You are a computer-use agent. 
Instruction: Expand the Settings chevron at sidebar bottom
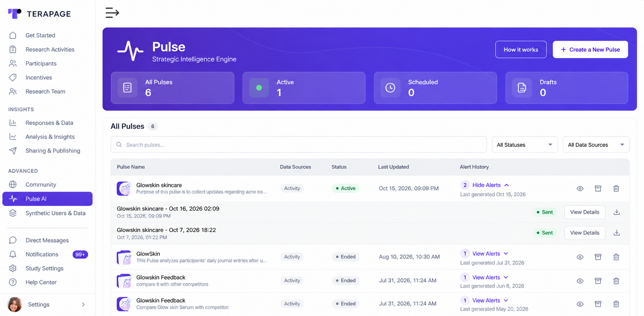pos(83,304)
